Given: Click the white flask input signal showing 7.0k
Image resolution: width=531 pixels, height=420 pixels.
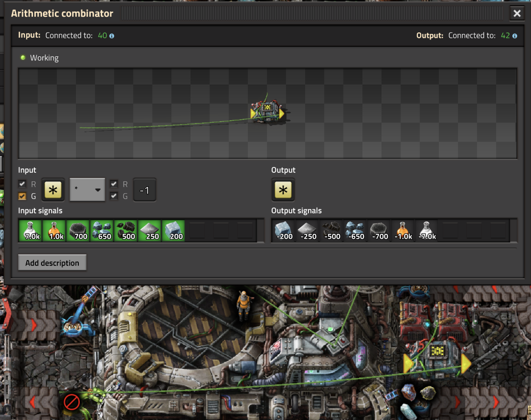Looking at the screenshot, I should click(30, 231).
